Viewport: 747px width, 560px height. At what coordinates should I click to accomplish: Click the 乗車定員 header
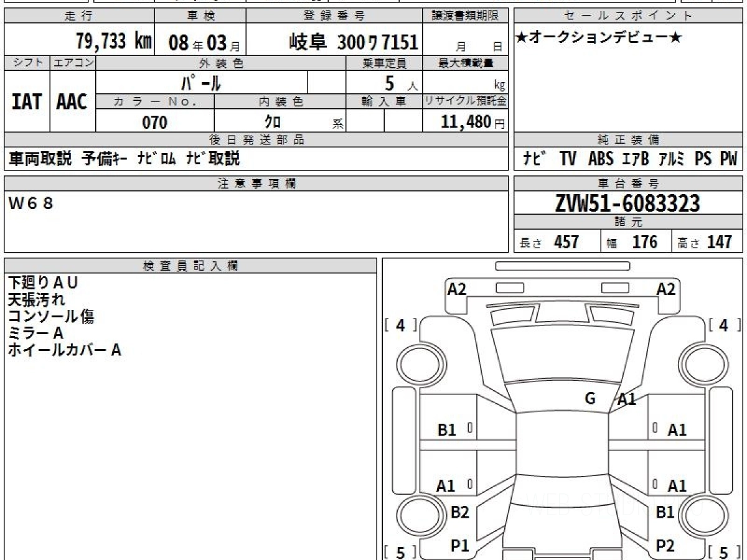pos(384,63)
